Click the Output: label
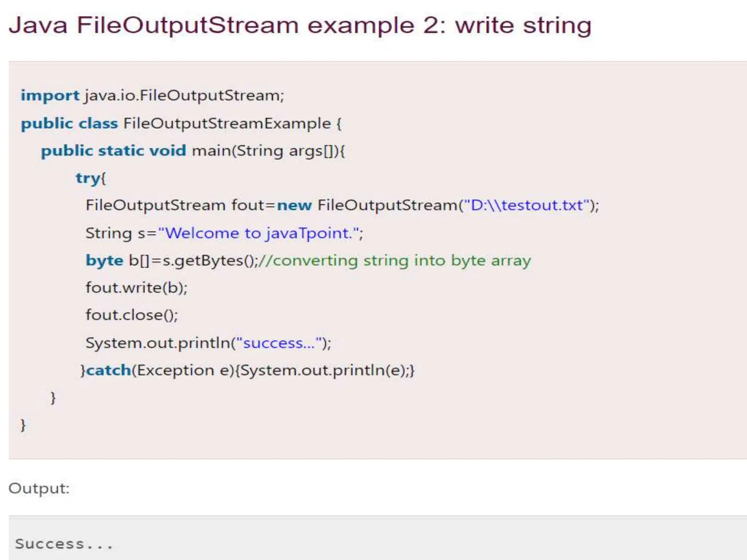This screenshot has height=560, width=747. [x=39, y=488]
